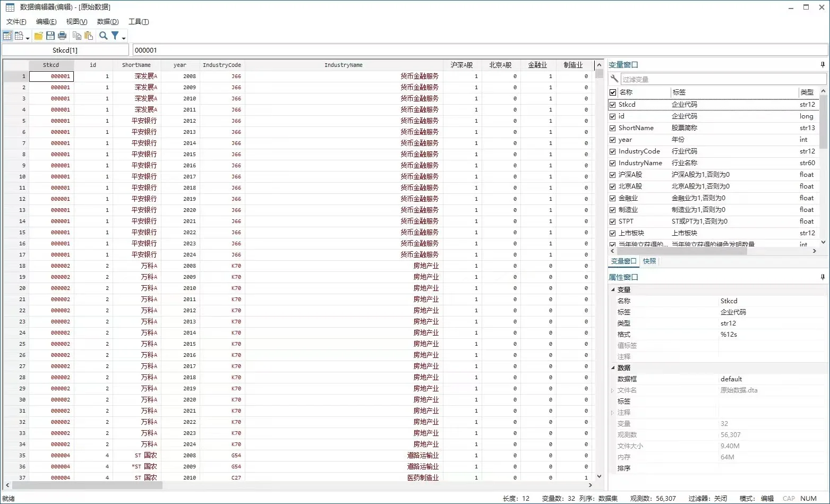Click the data grid horizontal scrollbar thumb
Viewport: 830px width, 504px height.
[x=87, y=485]
